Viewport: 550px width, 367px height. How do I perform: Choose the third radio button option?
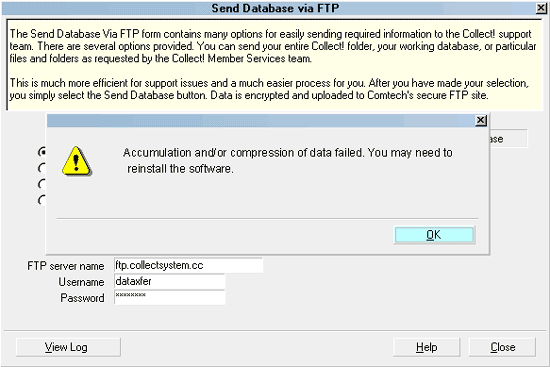click(x=42, y=184)
